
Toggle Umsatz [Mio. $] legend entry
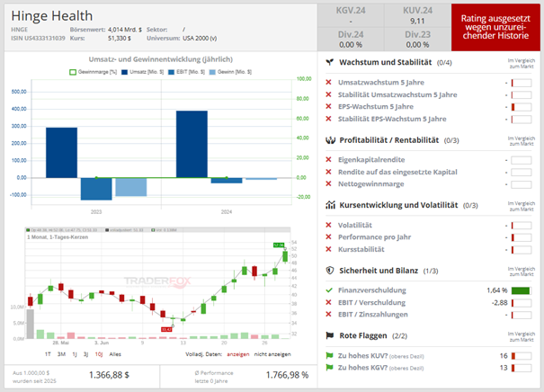pyautogui.click(x=143, y=72)
